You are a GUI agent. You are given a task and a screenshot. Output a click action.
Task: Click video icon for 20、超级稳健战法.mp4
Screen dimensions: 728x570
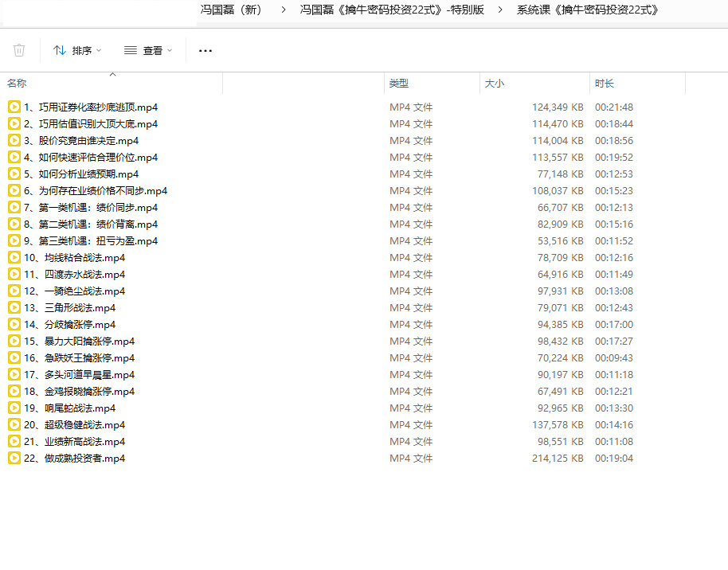tap(14, 425)
